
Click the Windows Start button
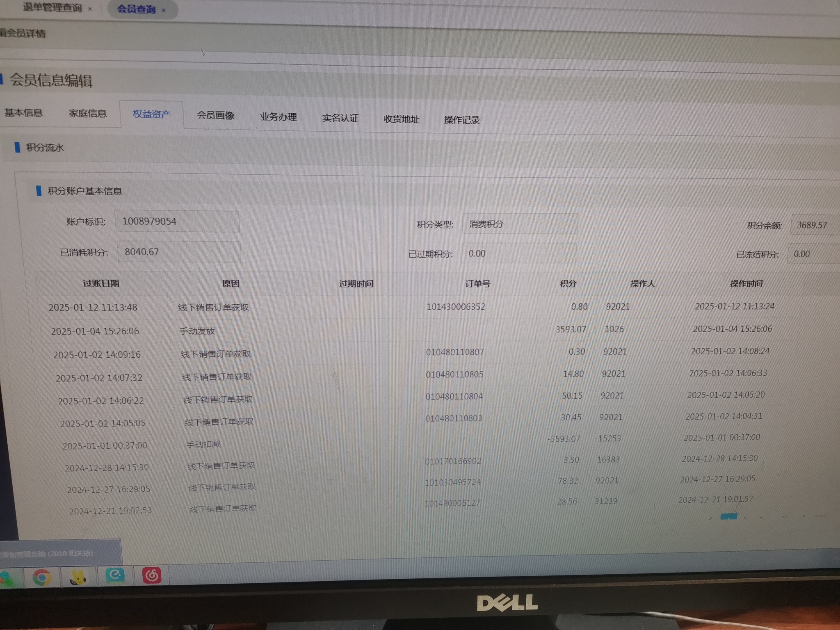[x=7, y=578]
